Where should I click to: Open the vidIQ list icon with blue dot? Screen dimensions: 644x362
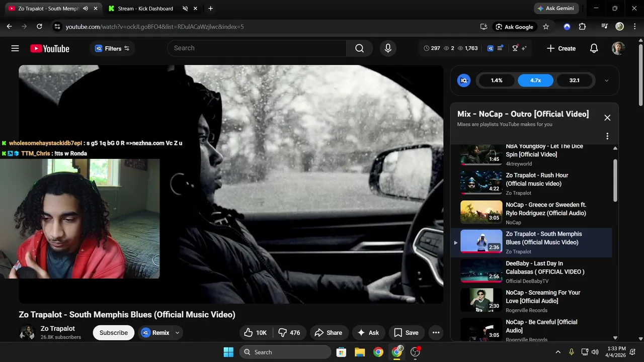pos(500,48)
